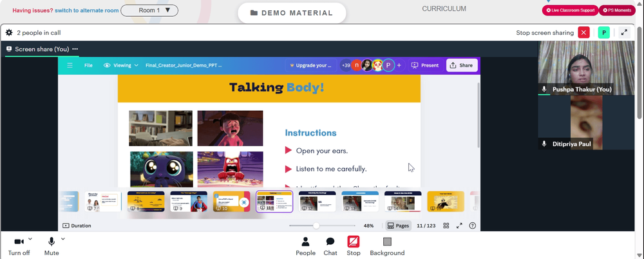The image size is (644, 259).
Task: Click the Instructions heading
Action: tap(310, 133)
